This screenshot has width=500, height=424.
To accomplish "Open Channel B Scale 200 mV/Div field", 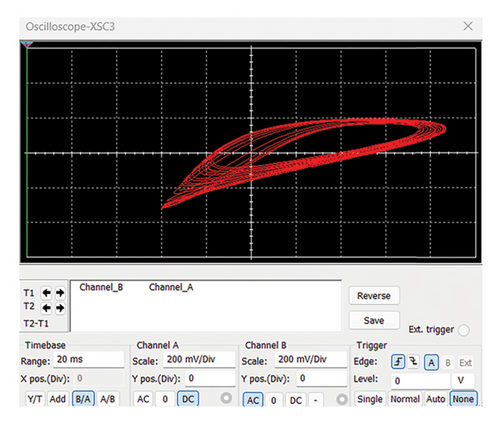I will 311,360.
